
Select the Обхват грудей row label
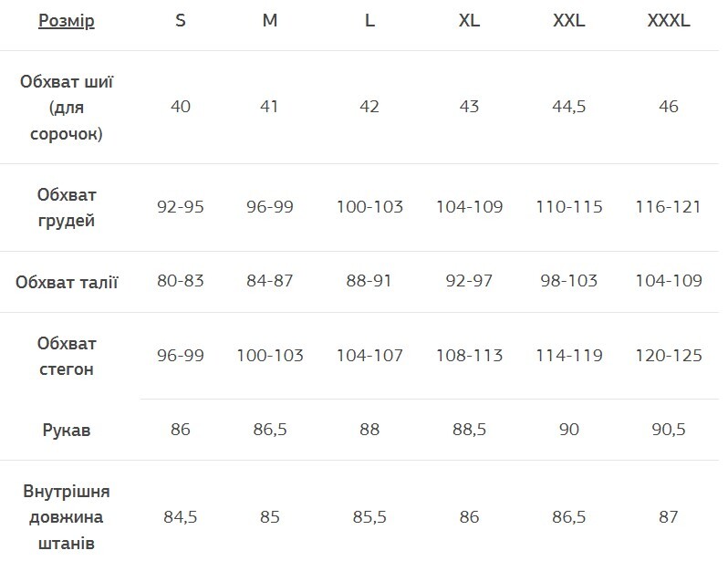point(67,208)
